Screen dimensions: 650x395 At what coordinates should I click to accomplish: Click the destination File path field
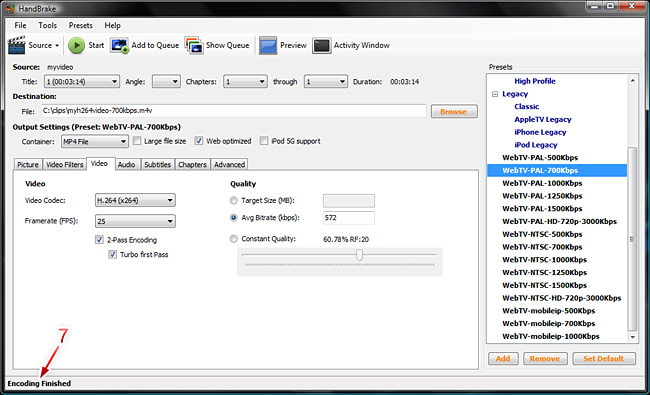click(233, 111)
